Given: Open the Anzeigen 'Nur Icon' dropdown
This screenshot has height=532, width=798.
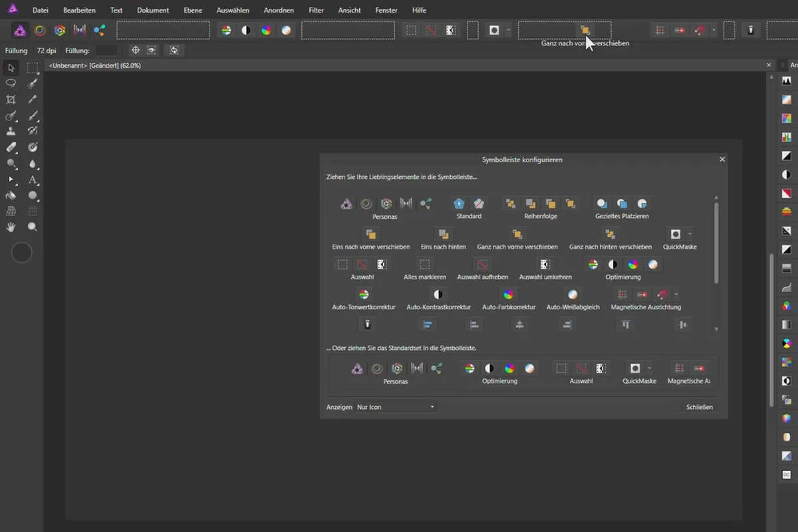Looking at the screenshot, I should (396, 407).
